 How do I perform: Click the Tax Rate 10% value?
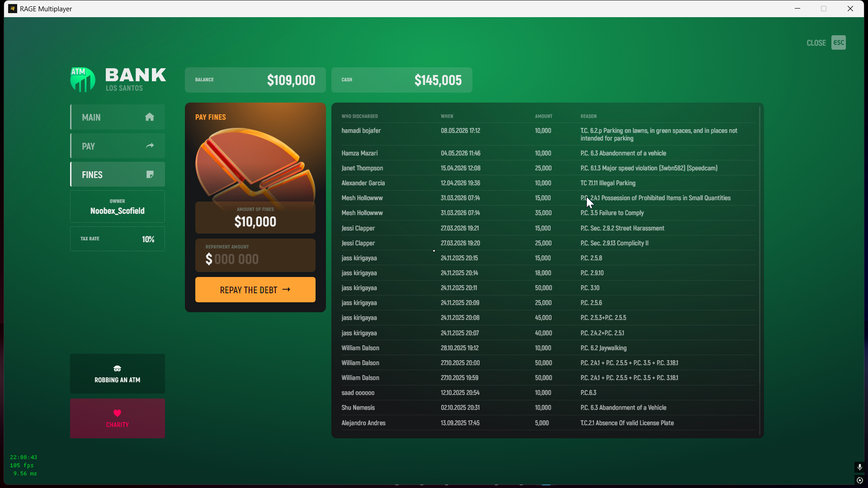pyautogui.click(x=148, y=239)
